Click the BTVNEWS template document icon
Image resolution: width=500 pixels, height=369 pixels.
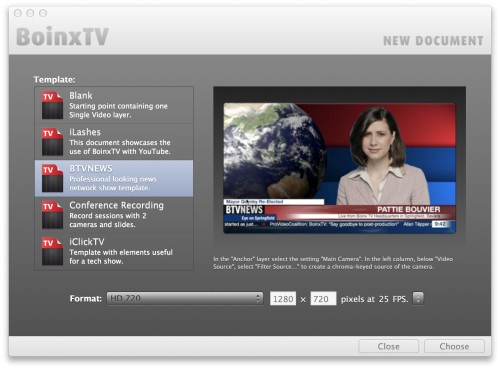[52, 179]
